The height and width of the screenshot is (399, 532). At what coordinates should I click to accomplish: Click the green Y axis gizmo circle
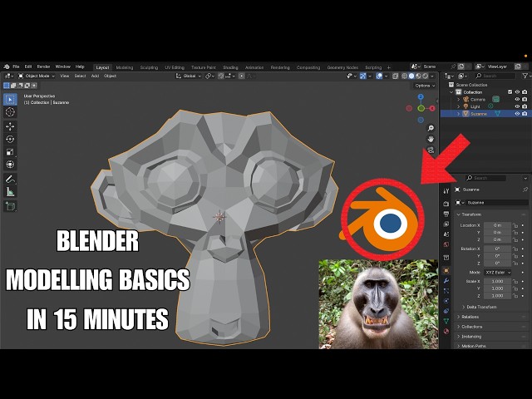(x=421, y=108)
